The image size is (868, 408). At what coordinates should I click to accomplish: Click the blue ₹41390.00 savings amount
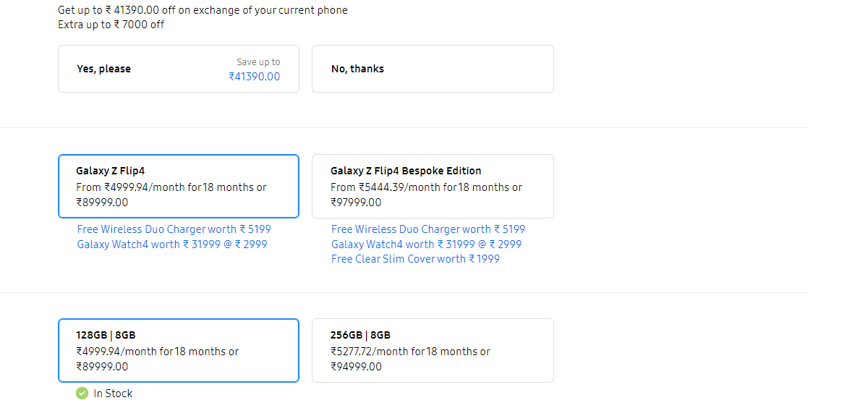coord(254,77)
